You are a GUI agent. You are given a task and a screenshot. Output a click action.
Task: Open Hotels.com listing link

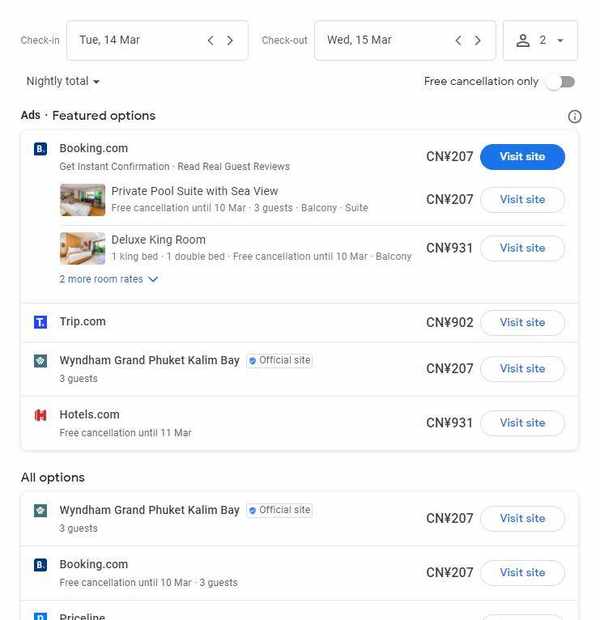89,415
